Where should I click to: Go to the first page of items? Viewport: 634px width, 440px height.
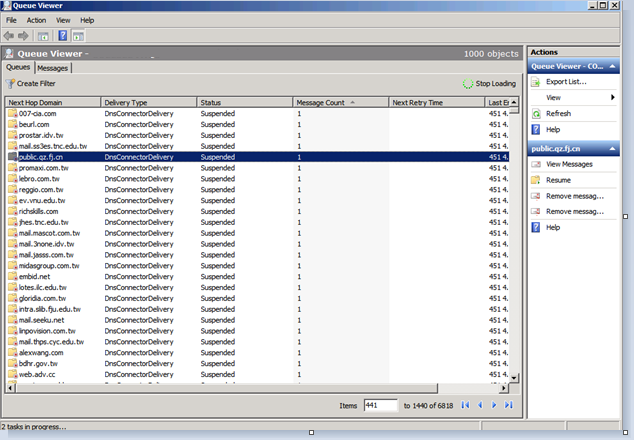point(465,405)
